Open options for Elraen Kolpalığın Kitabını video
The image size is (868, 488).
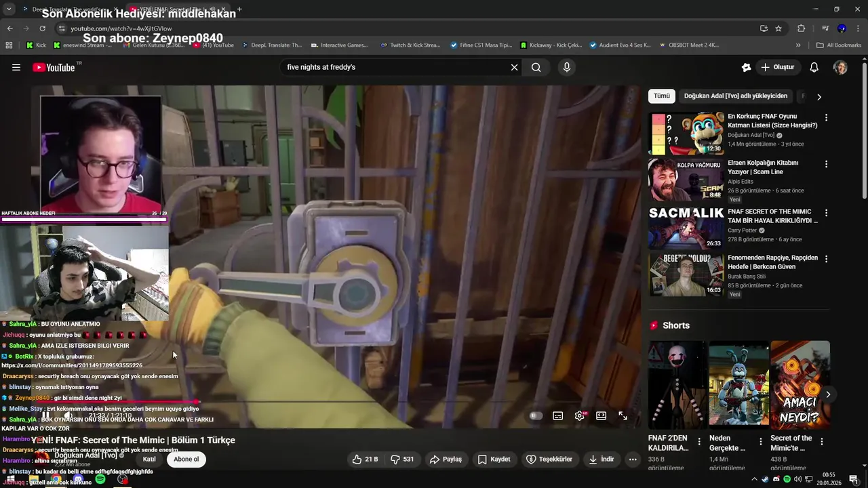tap(826, 164)
